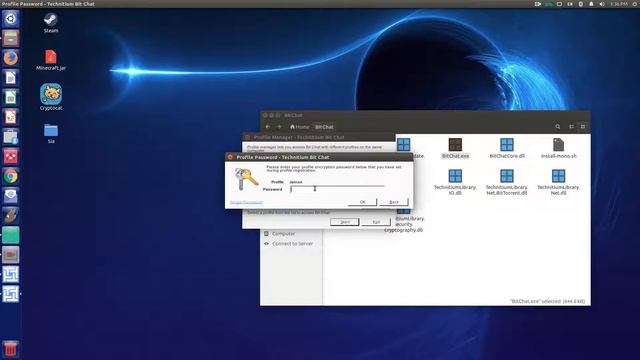Viewport: 640px width, 360px height.
Task: Focus the Password input field
Action: [337, 189]
